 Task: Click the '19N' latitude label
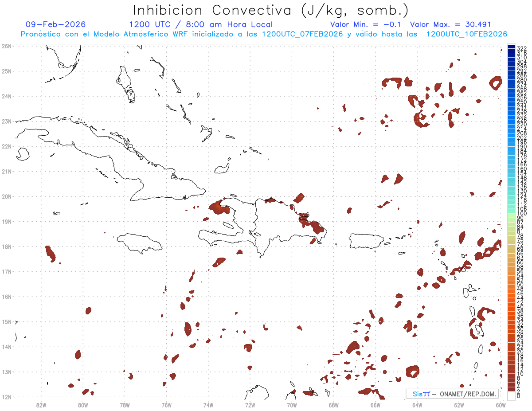point(7,221)
